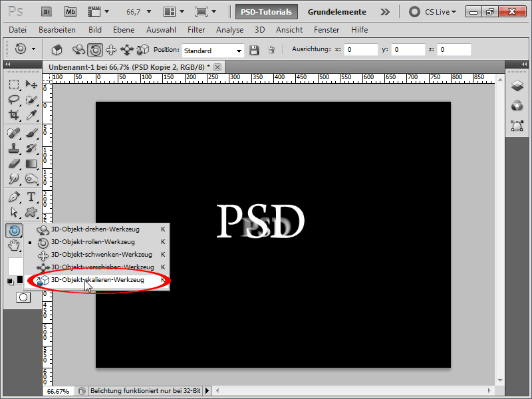Select the Eyedropper tool

coord(31,115)
